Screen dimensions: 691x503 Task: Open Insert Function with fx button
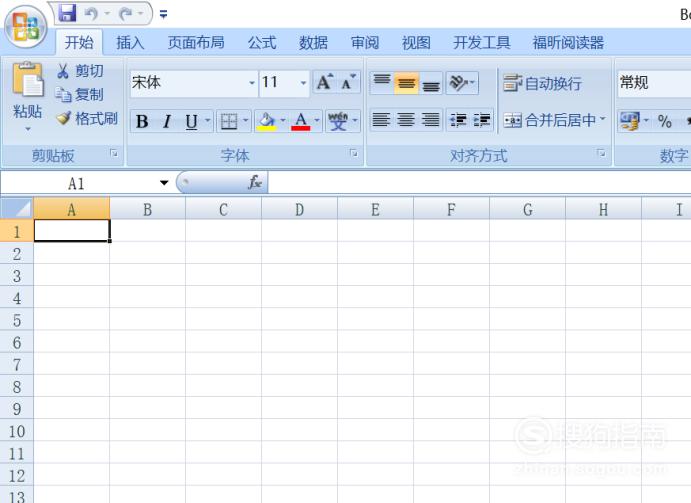point(255,182)
